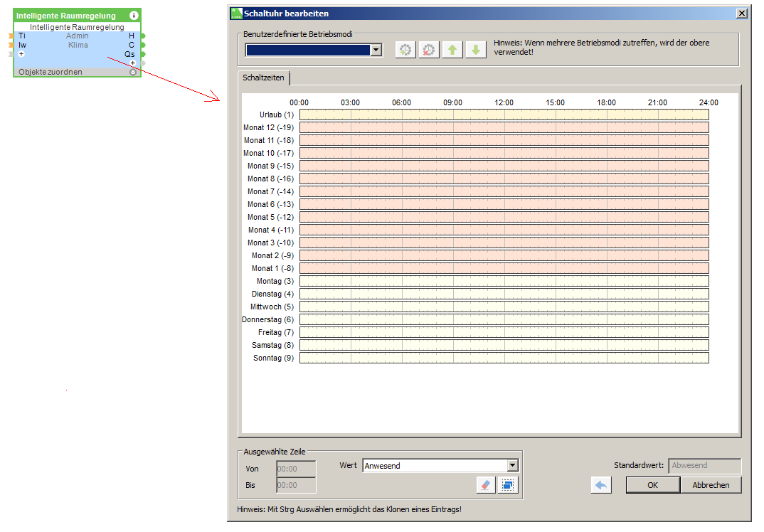Click the Montag (3) schedule row
764x532 pixels.
tap(504, 281)
